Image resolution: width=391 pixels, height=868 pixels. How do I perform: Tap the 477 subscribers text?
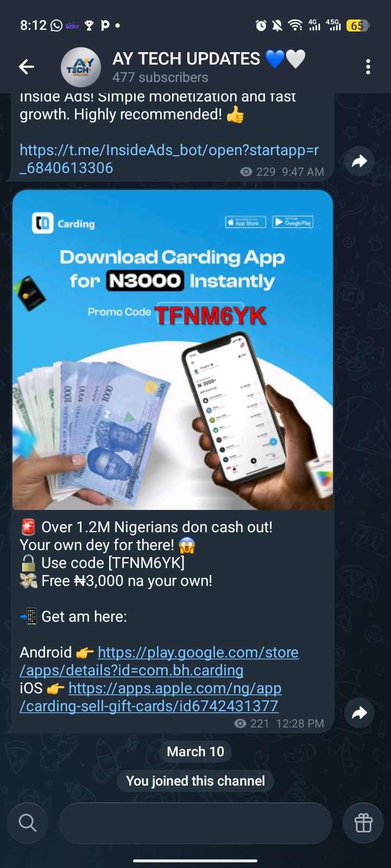[x=160, y=78]
